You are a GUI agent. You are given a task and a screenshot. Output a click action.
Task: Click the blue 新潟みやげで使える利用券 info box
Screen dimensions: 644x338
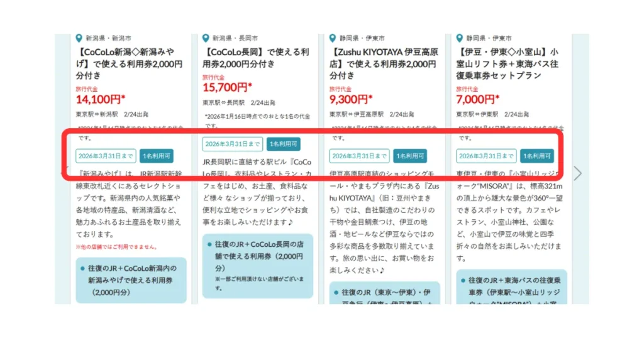click(x=130, y=280)
